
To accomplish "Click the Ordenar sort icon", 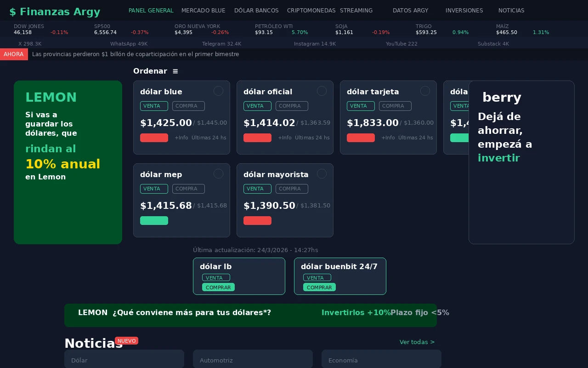I will (175, 71).
